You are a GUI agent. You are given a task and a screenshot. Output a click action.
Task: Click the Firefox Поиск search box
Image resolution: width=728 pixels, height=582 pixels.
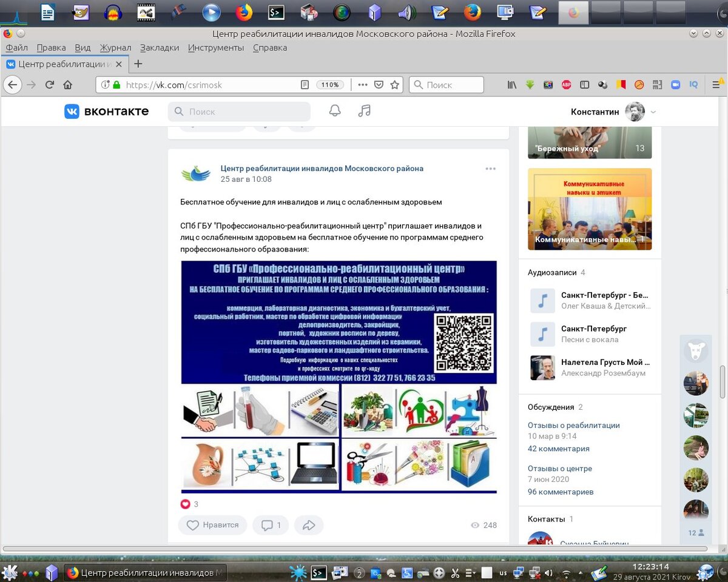click(x=447, y=85)
